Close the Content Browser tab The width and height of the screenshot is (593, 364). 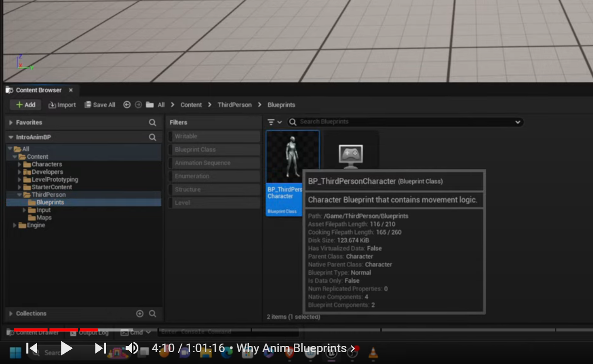(x=71, y=90)
